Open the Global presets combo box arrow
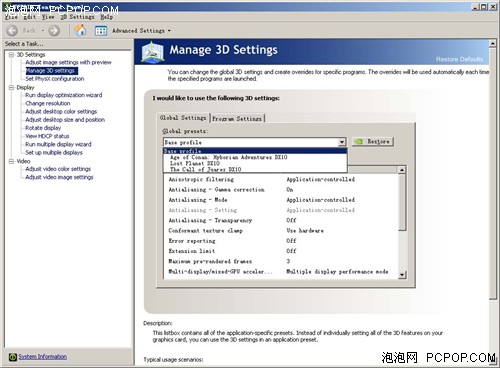Viewport: 500px width, 368px height. pos(342,142)
